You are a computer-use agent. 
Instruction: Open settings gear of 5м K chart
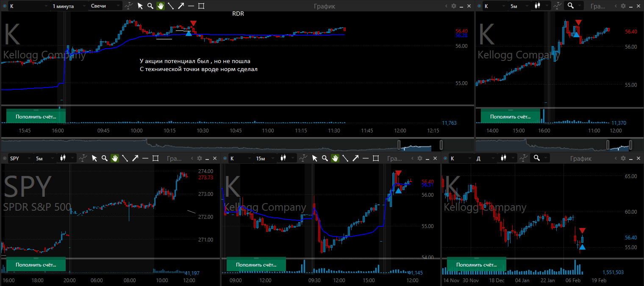tap(623, 6)
